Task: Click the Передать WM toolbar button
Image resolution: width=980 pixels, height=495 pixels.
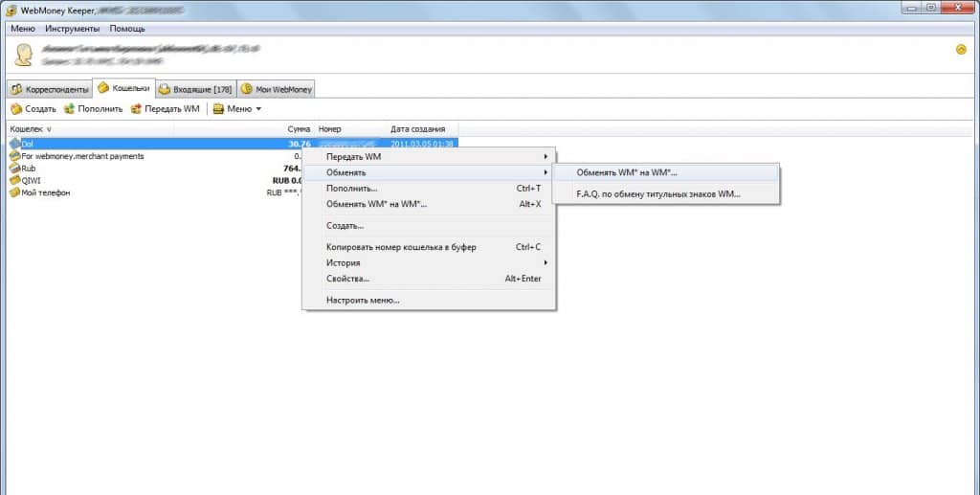Action: point(165,109)
